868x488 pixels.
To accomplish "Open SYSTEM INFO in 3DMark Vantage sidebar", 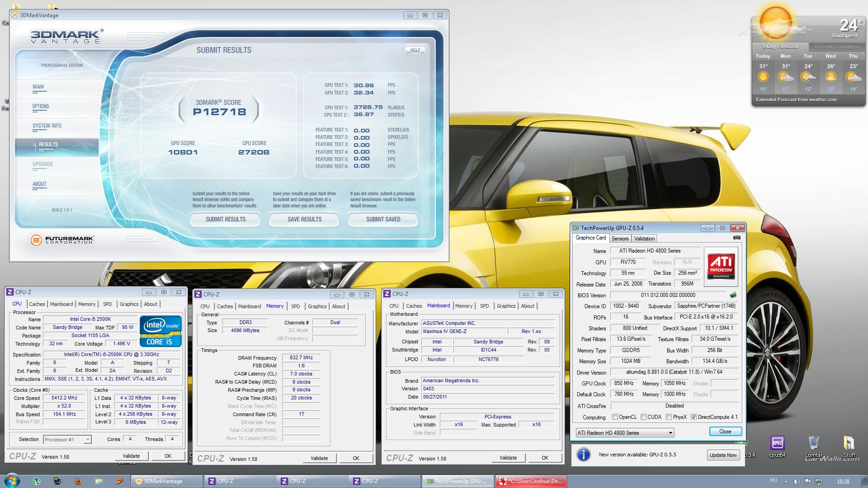I will (47, 126).
